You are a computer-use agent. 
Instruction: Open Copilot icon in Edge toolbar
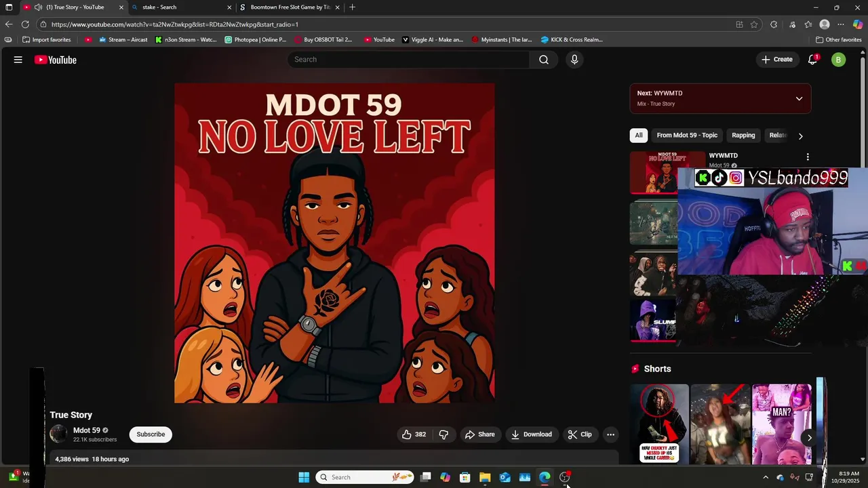858,24
